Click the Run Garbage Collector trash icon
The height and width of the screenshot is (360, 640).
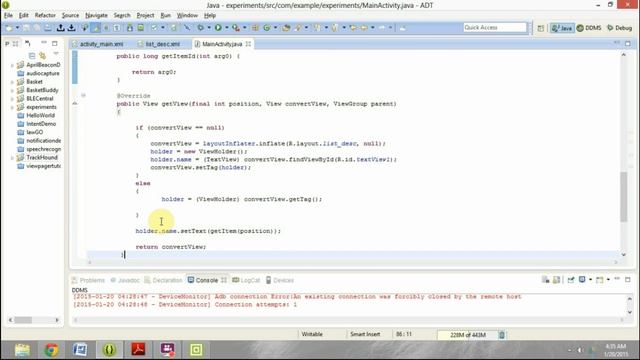[x=502, y=335]
